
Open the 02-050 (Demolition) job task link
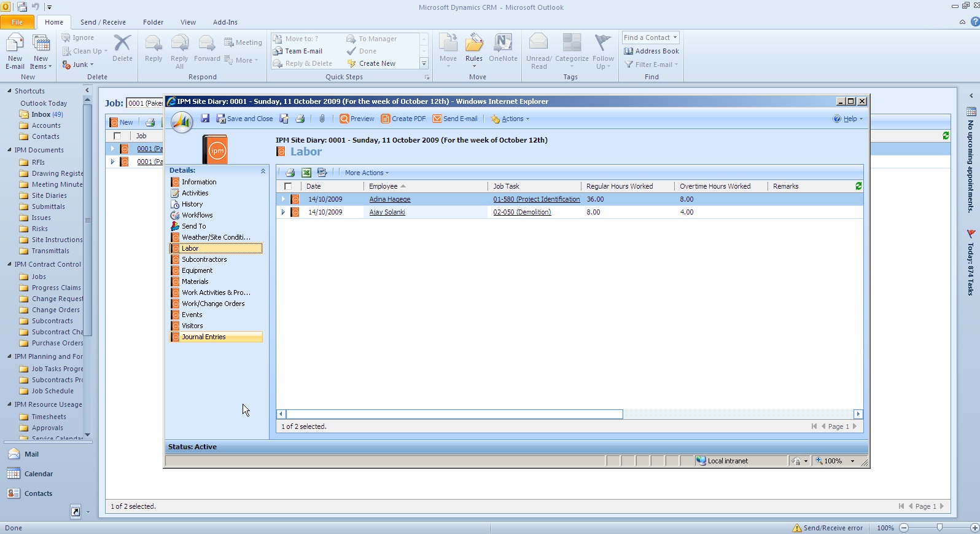[522, 212]
